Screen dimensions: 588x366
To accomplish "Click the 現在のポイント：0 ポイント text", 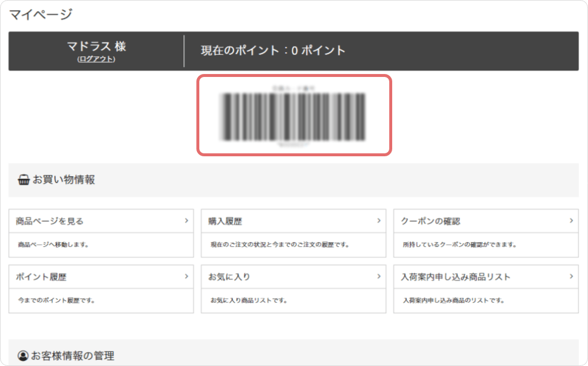I will pyautogui.click(x=273, y=51).
